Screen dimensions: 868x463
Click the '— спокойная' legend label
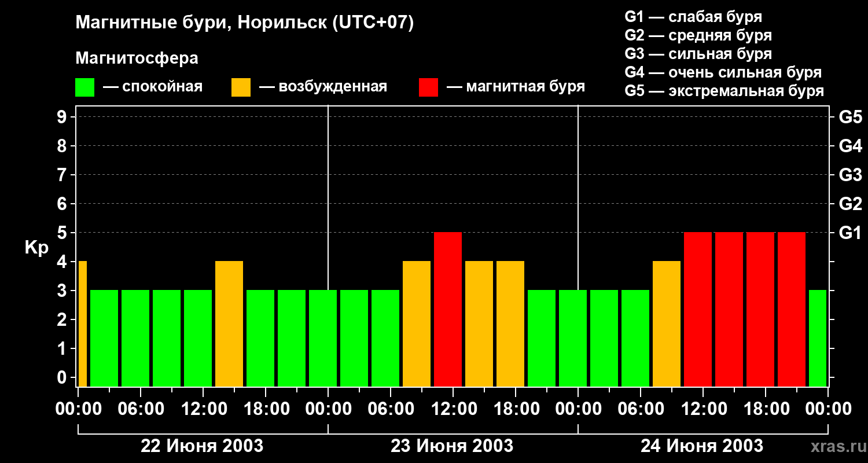(153, 87)
